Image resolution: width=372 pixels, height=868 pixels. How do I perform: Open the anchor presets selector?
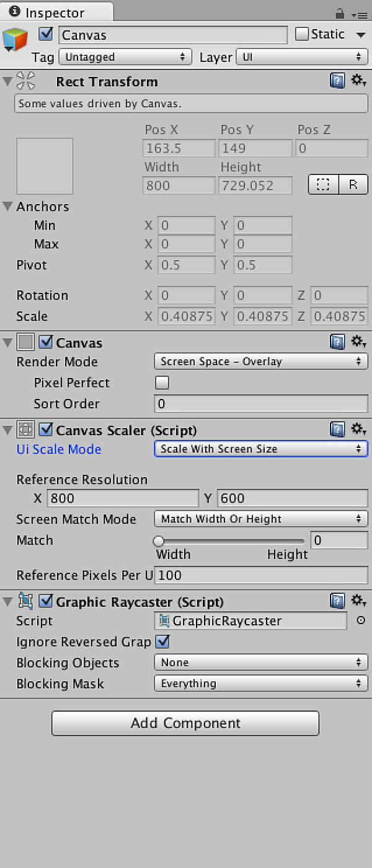coord(323,184)
